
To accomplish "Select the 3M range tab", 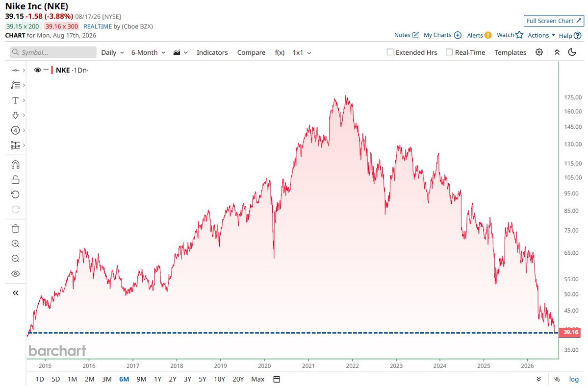I will [106, 379].
